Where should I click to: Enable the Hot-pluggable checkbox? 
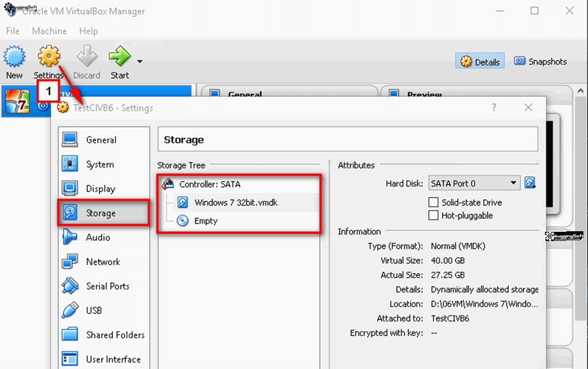(x=433, y=215)
